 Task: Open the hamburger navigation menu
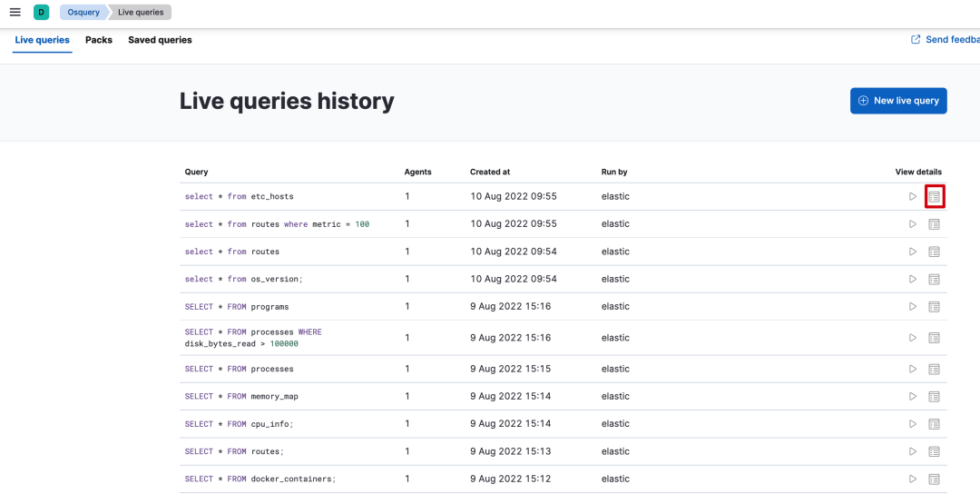[15, 12]
